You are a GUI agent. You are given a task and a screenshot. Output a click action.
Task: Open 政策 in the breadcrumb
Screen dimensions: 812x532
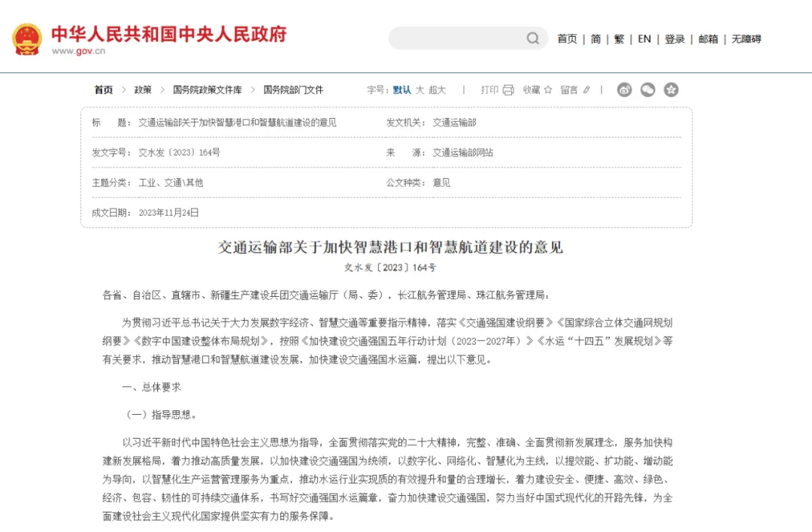pyautogui.click(x=143, y=90)
